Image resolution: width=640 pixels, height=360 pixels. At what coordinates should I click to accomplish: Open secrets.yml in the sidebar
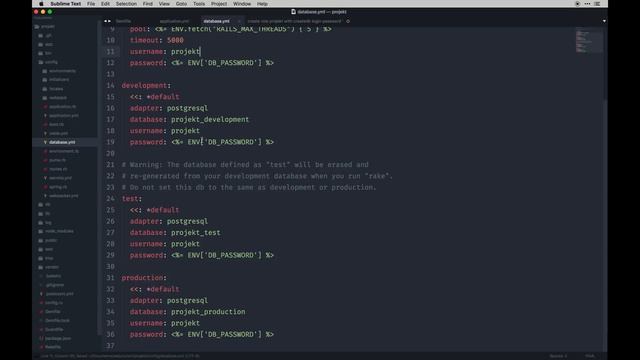point(58,178)
